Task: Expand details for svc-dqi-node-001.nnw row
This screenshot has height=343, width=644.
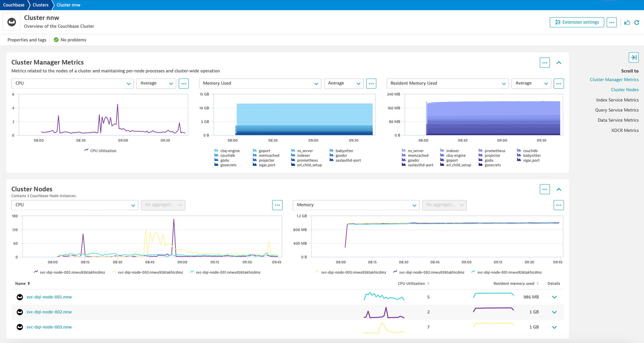Action: [x=554, y=297]
